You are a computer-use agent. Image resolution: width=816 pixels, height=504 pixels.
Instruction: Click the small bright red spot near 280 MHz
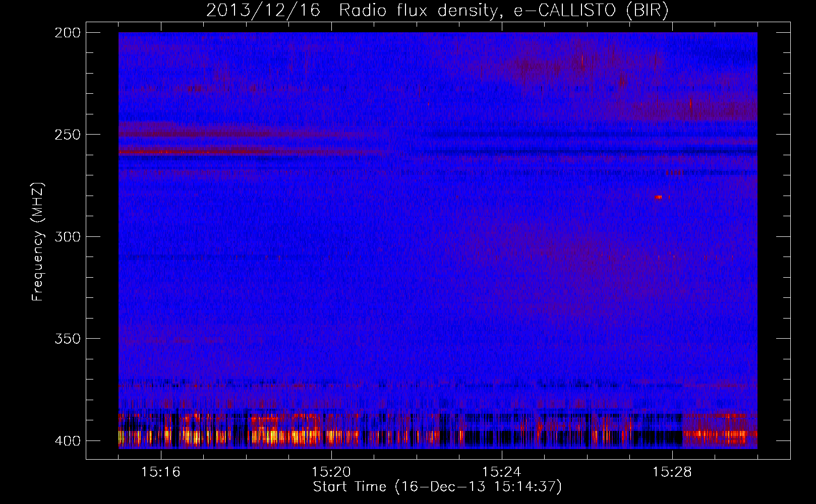click(x=658, y=197)
